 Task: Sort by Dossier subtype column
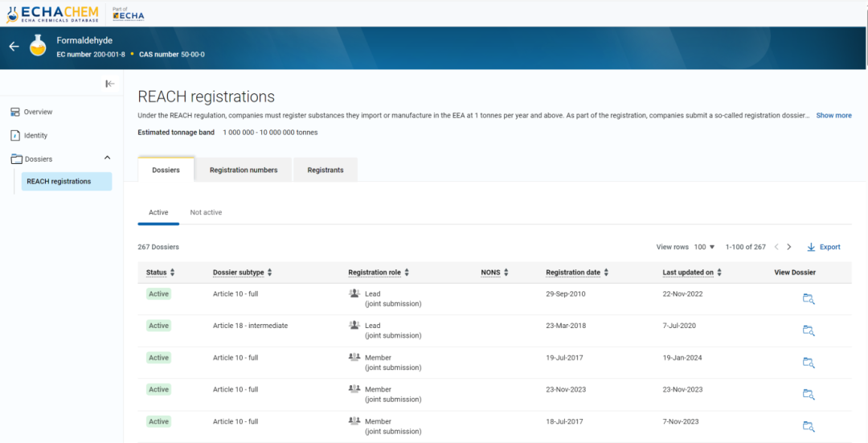point(270,273)
